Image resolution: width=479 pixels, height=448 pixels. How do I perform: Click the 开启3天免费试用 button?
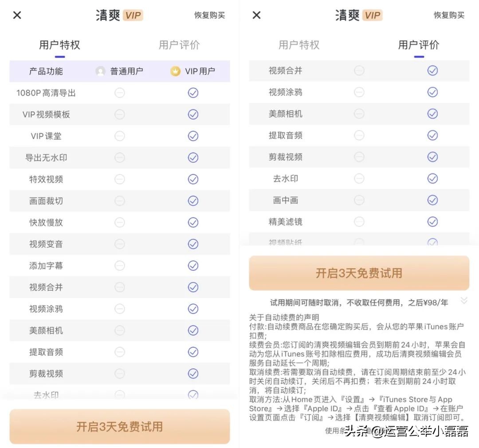pyautogui.click(x=119, y=426)
